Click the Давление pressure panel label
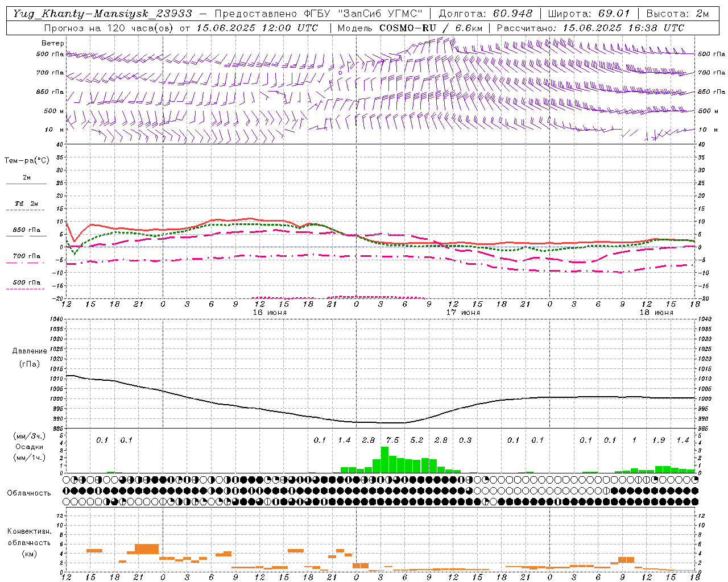This screenshot has width=728, height=582. pyautogui.click(x=30, y=351)
